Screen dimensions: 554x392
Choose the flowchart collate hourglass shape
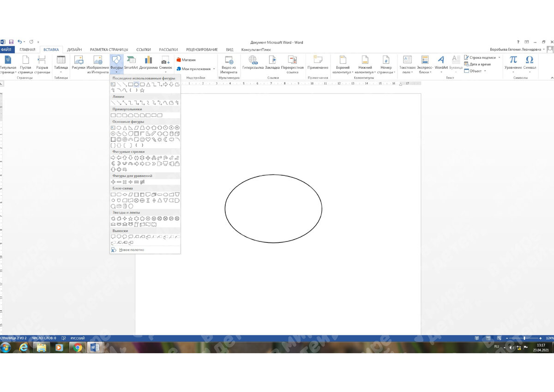pyautogui.click(x=148, y=200)
